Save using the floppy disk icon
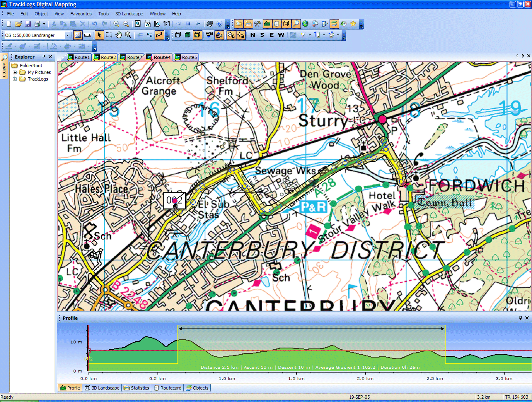 pos(28,24)
